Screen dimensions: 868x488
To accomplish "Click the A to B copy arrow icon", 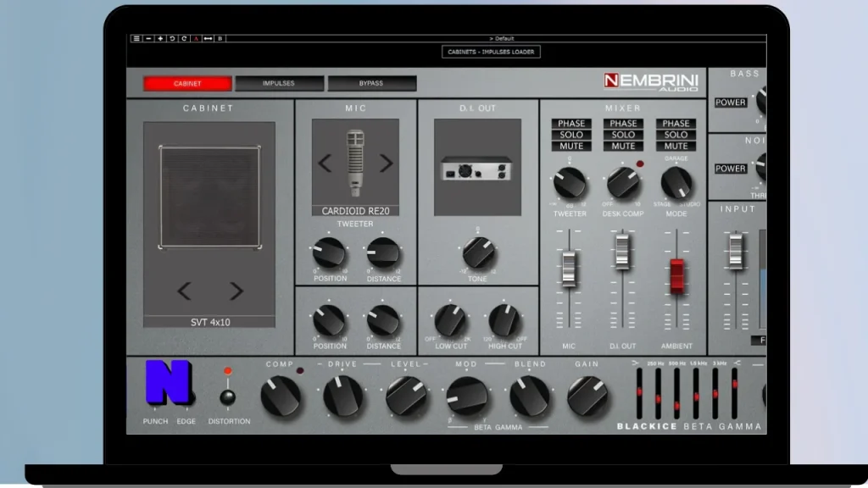I will click(x=209, y=39).
